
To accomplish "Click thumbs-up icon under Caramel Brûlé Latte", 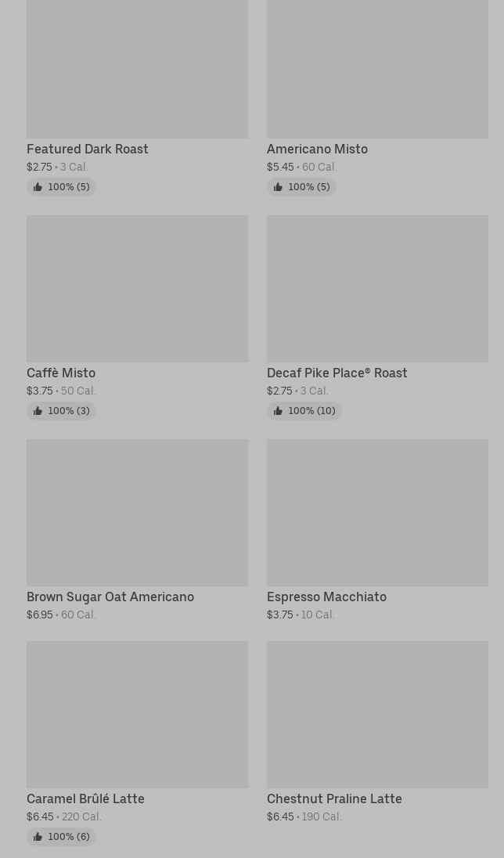I will click(x=38, y=837).
